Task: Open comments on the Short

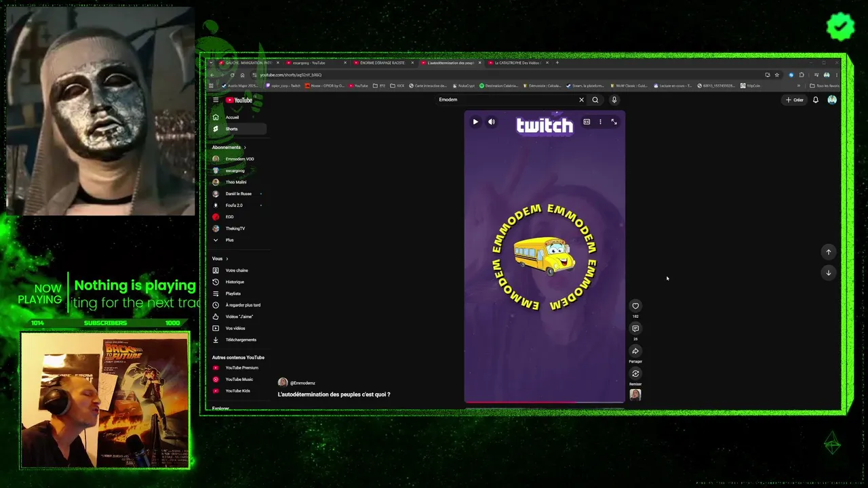Action: (635, 329)
